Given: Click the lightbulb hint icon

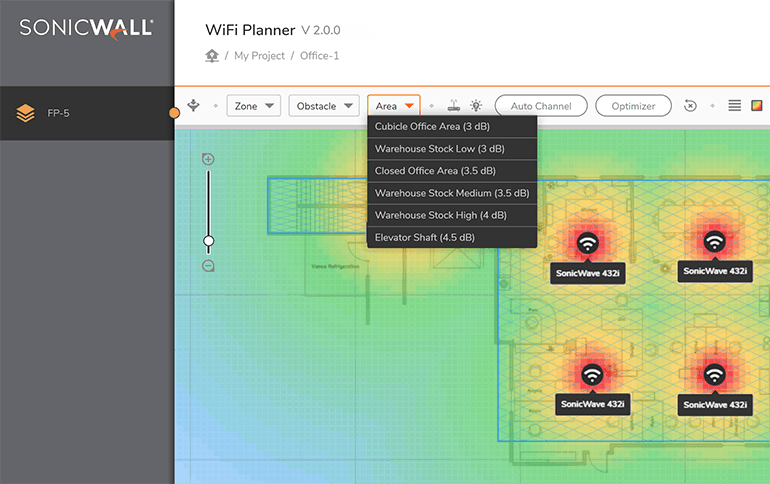Looking at the screenshot, I should (x=476, y=106).
